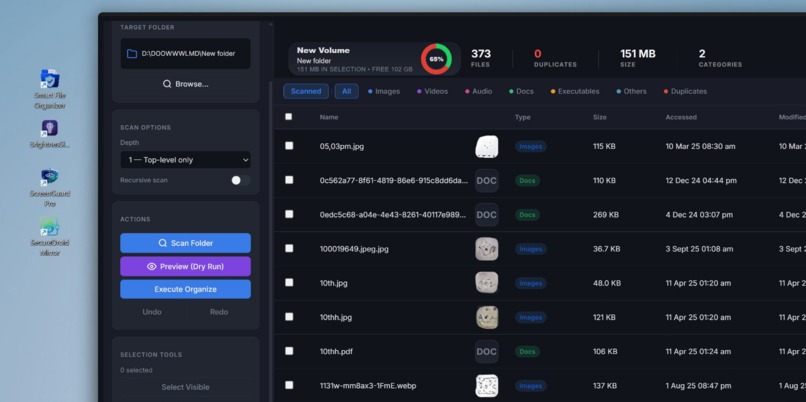Click the Undo button
Image resolution: width=806 pixels, height=402 pixels.
click(x=152, y=312)
